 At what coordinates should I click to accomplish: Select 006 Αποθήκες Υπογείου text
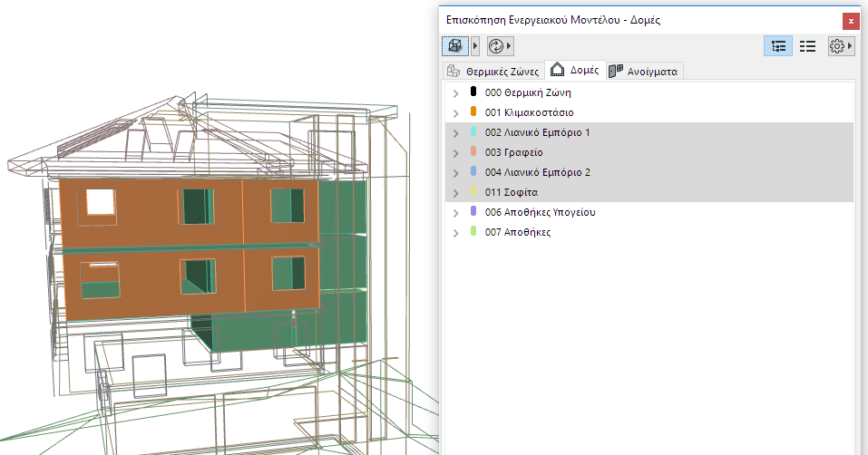541,212
